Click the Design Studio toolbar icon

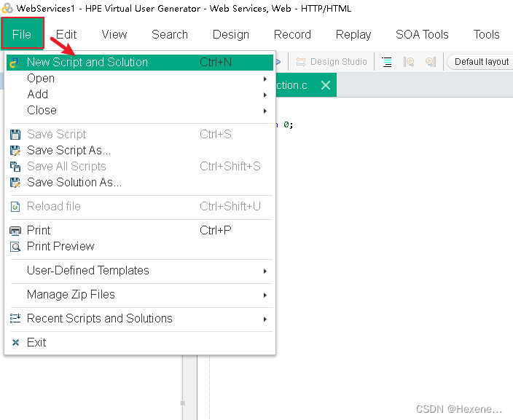pos(301,61)
